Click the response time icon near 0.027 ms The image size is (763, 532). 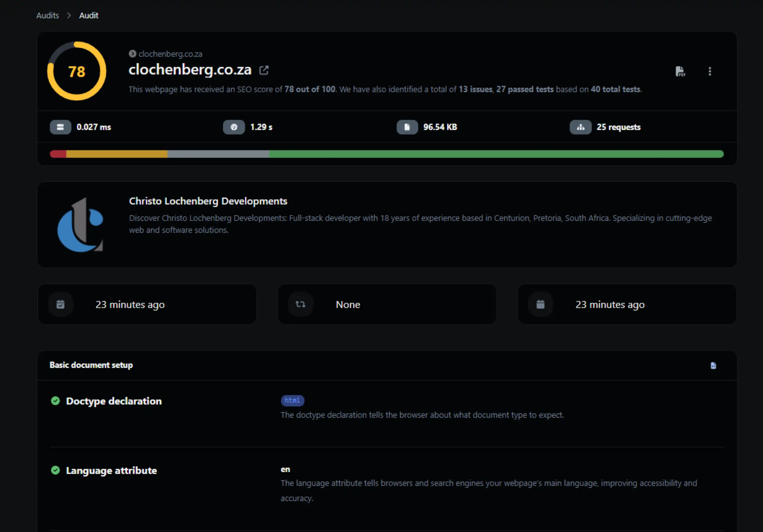(x=60, y=127)
